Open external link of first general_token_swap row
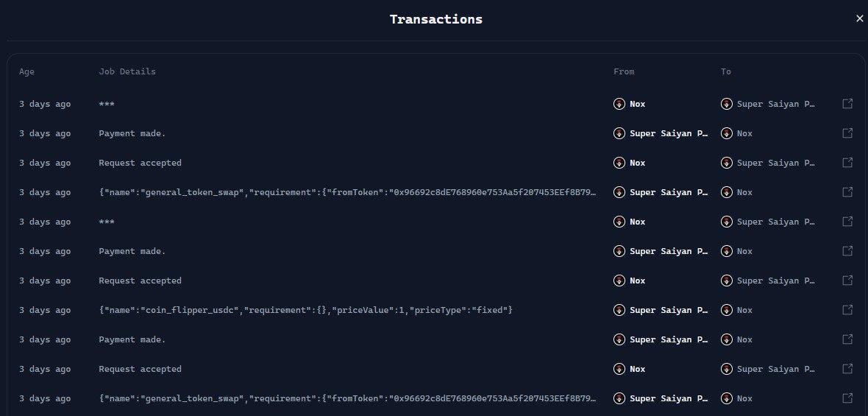 point(847,192)
